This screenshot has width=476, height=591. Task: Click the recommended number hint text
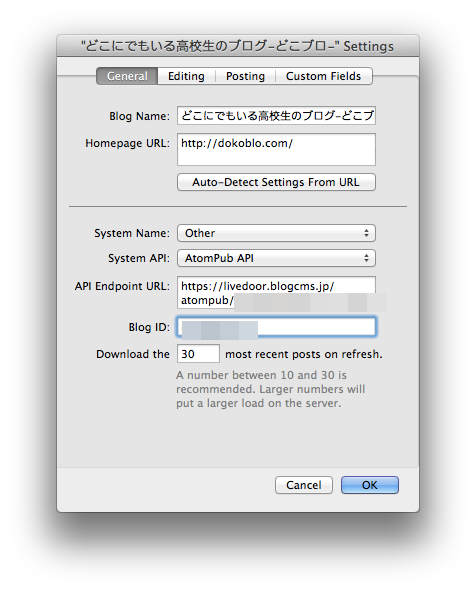(271, 389)
